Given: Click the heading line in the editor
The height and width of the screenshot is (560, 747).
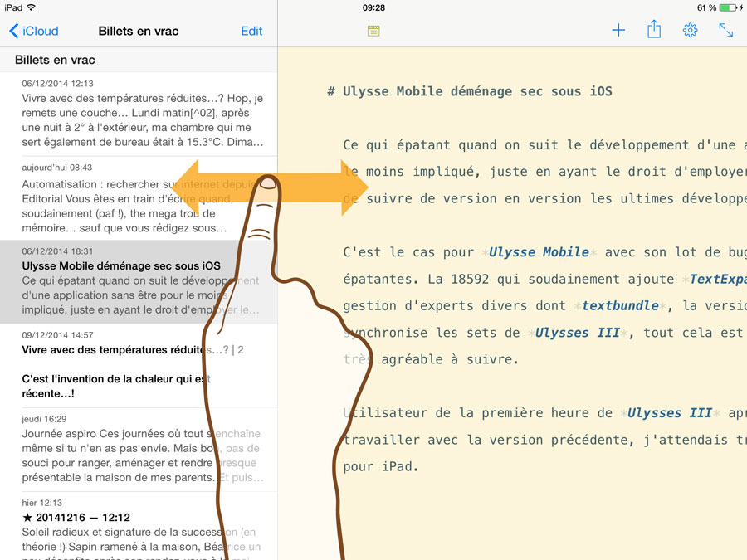Looking at the screenshot, I should click(x=470, y=91).
